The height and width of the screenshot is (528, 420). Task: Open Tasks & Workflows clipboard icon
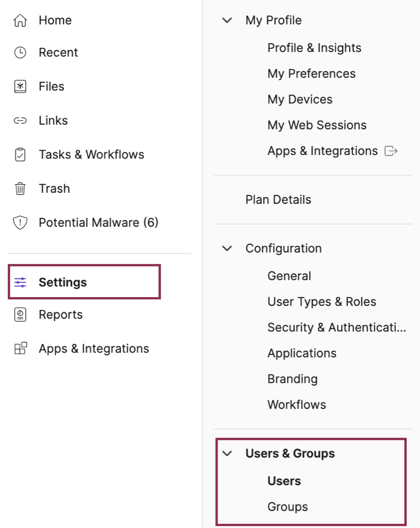click(x=20, y=154)
